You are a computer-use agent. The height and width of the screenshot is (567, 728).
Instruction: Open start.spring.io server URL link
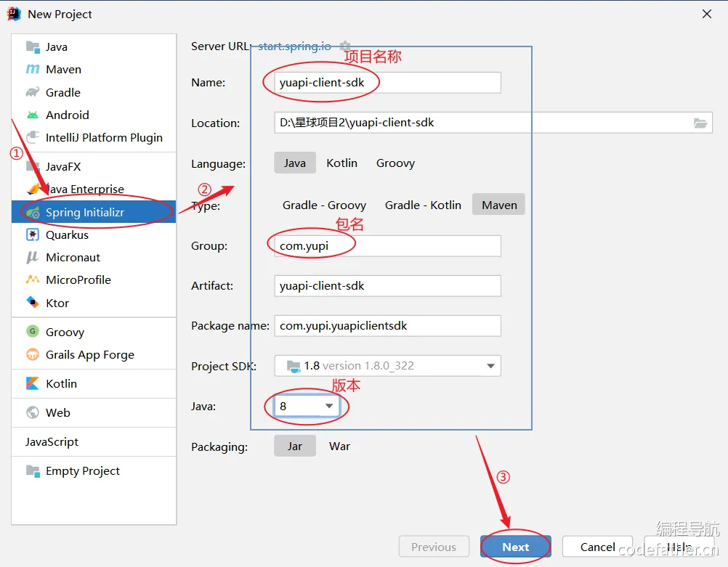click(x=294, y=46)
